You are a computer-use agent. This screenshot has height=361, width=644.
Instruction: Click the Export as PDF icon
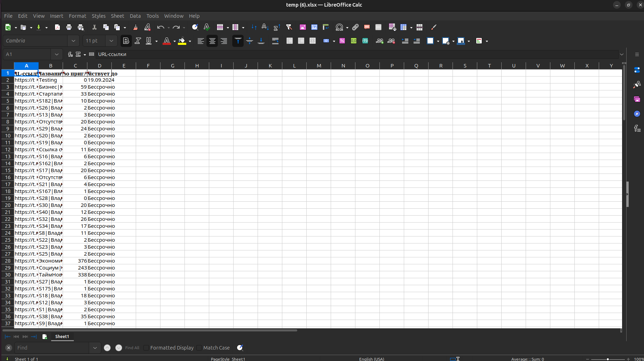tap(57, 27)
